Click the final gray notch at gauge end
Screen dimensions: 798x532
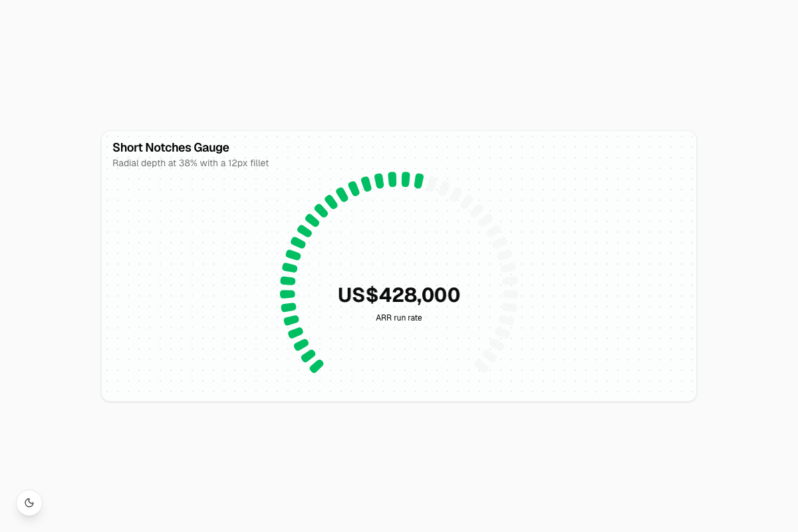pos(481,366)
